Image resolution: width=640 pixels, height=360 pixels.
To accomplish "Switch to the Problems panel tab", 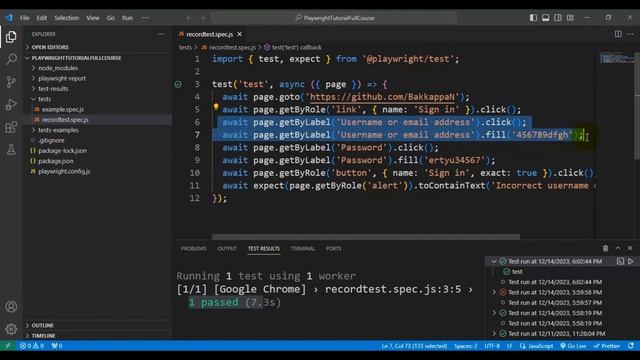I will point(194,248).
